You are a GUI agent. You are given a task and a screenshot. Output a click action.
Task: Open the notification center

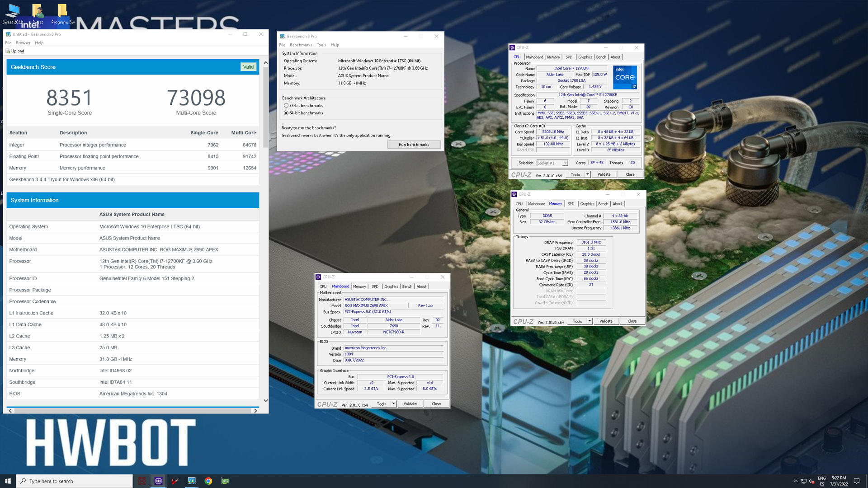[x=857, y=481]
